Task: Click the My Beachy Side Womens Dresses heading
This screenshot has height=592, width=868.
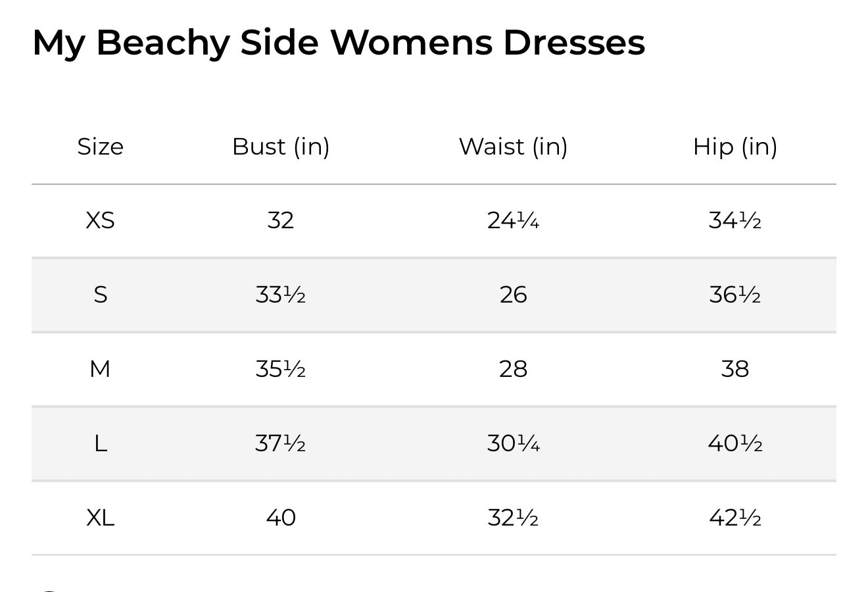Action: pos(339,43)
